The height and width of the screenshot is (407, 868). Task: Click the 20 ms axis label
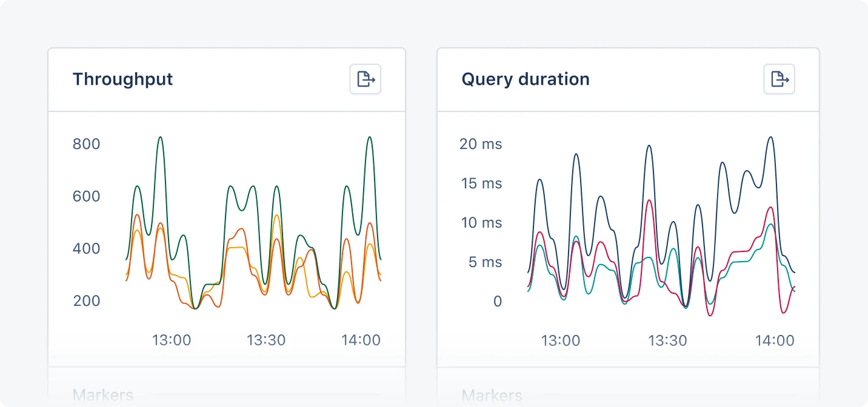pos(481,144)
